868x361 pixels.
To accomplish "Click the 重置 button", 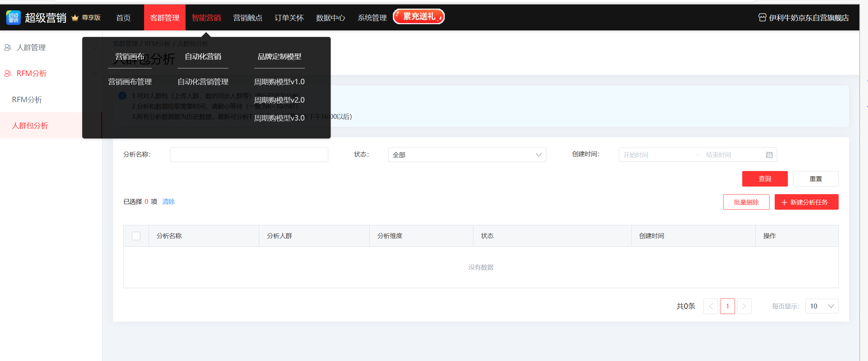I will pyautogui.click(x=815, y=179).
